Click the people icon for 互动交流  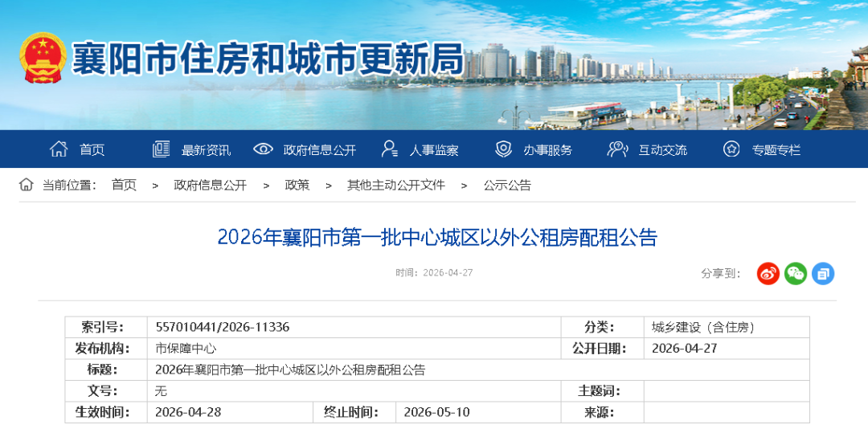point(617,149)
